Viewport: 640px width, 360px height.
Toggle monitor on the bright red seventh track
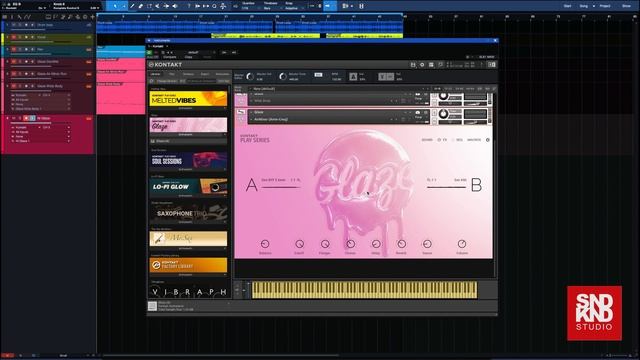pyautogui.click(x=33, y=118)
